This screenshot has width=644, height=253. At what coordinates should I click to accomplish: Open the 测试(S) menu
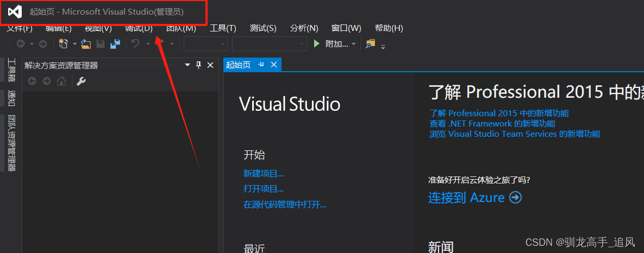point(263,28)
